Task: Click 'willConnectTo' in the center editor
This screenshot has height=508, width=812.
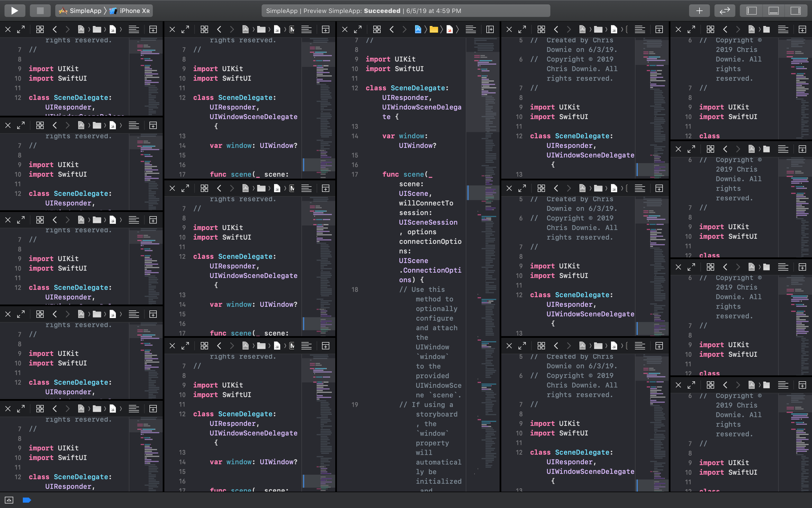Action: pyautogui.click(x=426, y=203)
